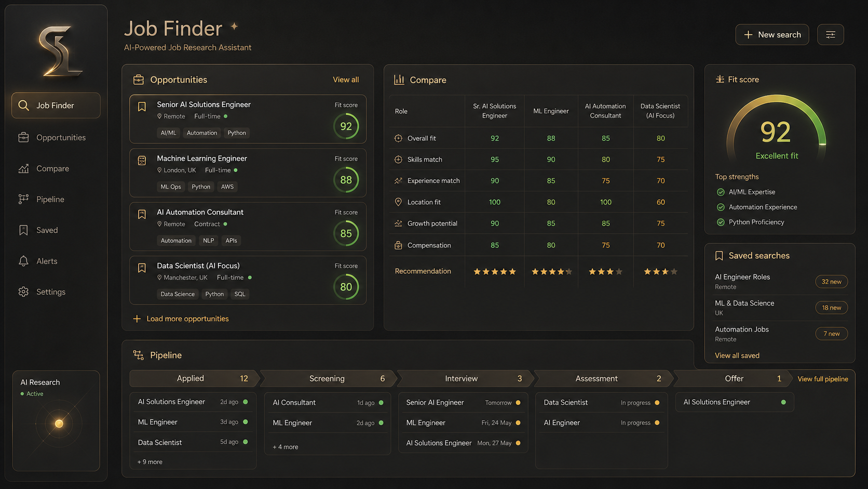Click the filter settings icon button

tap(830, 35)
